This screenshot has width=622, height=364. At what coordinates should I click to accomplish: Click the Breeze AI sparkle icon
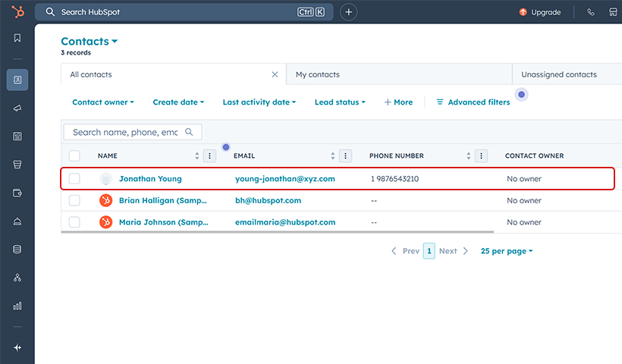17,347
